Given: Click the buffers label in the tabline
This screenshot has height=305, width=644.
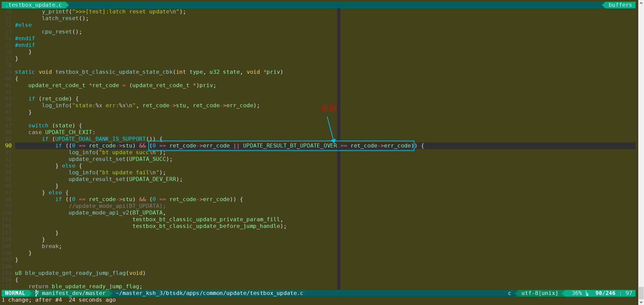Looking at the screenshot, I should click(x=620, y=5).
